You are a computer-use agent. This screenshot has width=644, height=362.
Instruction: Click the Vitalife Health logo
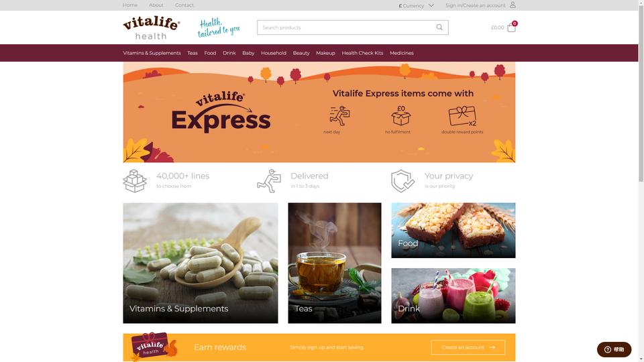tap(152, 28)
